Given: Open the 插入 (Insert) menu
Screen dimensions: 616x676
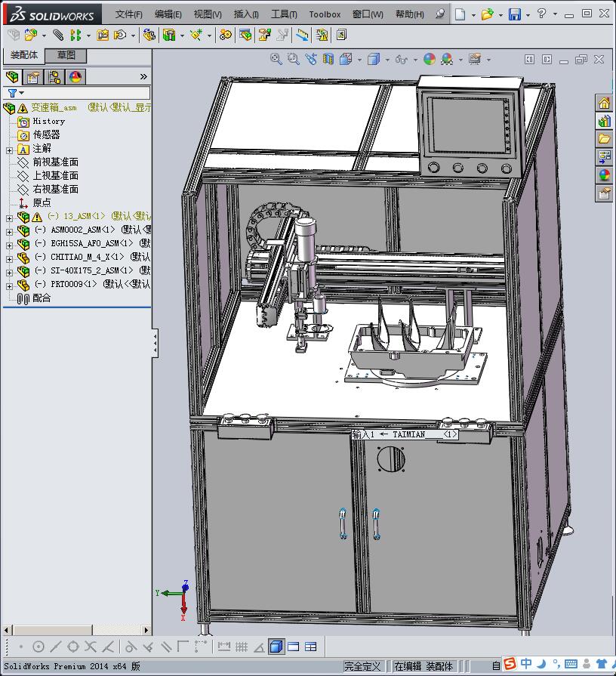Looking at the screenshot, I should click(x=246, y=14).
